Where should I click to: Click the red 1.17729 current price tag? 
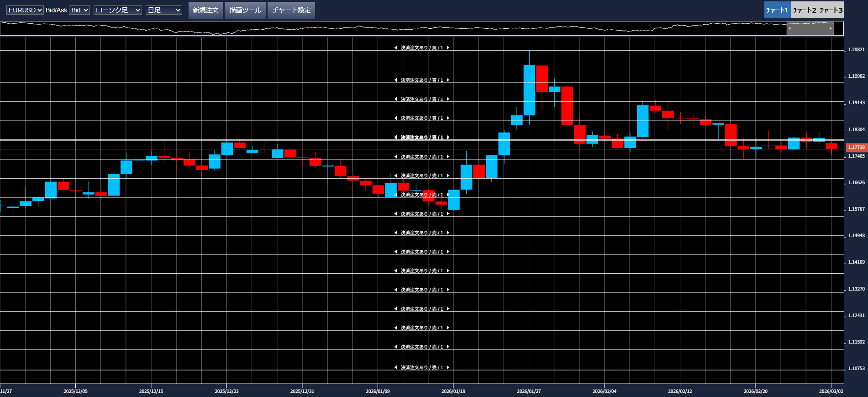coord(856,147)
